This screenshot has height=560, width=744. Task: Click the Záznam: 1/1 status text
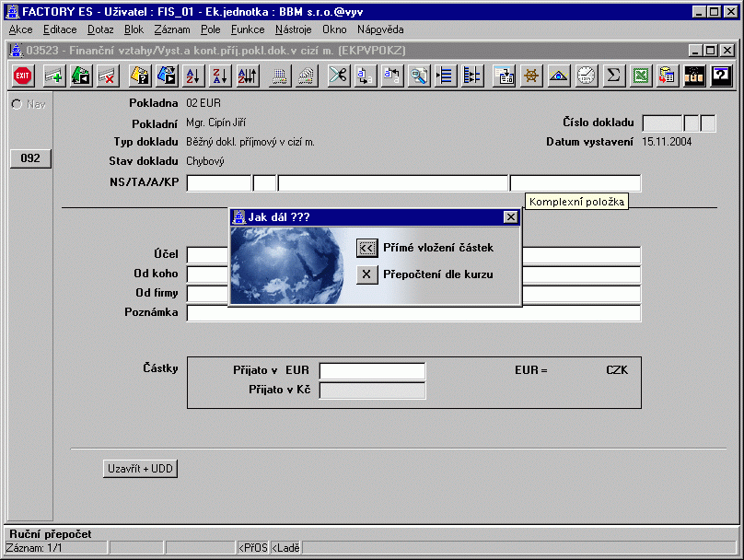[x=34, y=548]
